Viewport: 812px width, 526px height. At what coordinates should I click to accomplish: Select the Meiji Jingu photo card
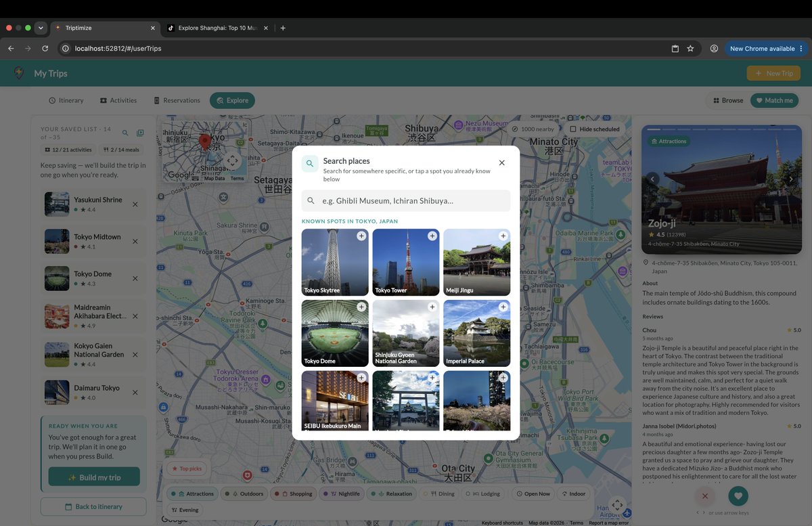pyautogui.click(x=476, y=263)
